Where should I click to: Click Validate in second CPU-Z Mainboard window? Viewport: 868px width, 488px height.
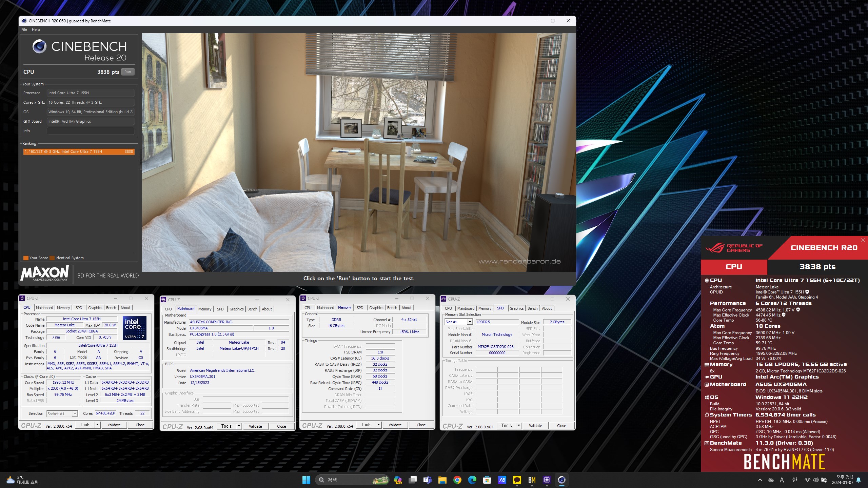tap(255, 426)
